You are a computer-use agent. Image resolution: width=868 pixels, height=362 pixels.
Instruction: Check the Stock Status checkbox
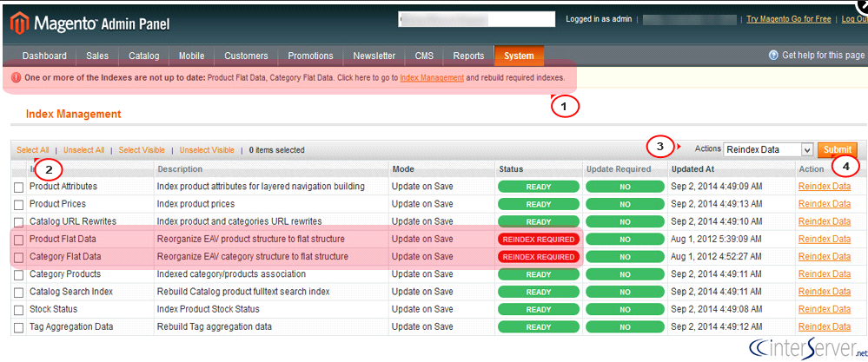tap(19, 310)
